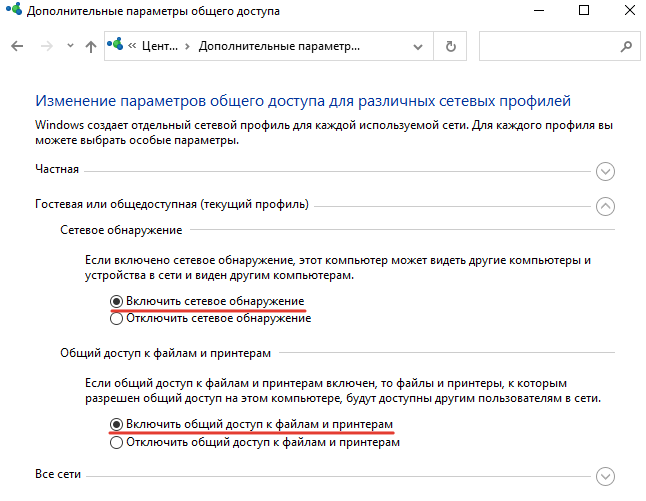The image size is (646, 501).
Task: Click the double chevron in the address path
Action: point(132,46)
